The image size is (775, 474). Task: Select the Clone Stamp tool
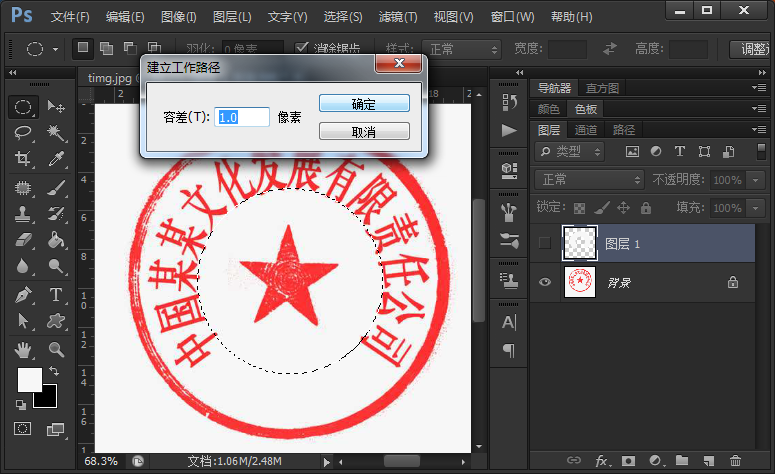pyautogui.click(x=23, y=214)
